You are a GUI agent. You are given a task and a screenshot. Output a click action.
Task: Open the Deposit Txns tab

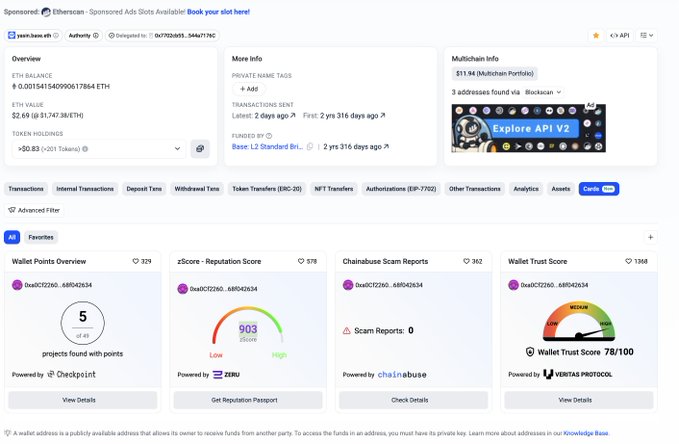(x=144, y=189)
